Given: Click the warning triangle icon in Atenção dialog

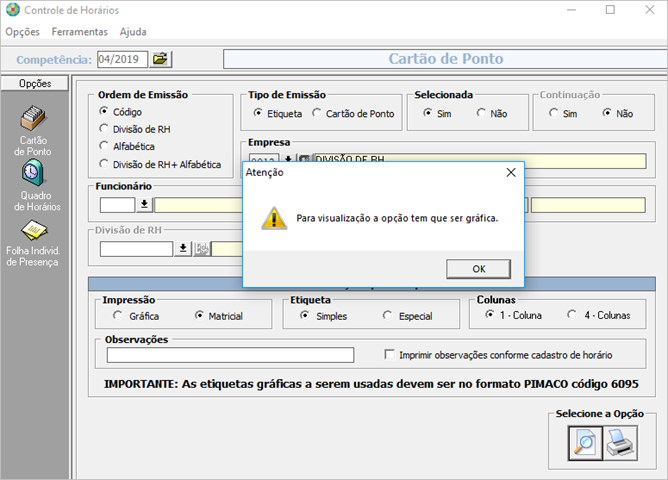Looking at the screenshot, I should pos(274,218).
